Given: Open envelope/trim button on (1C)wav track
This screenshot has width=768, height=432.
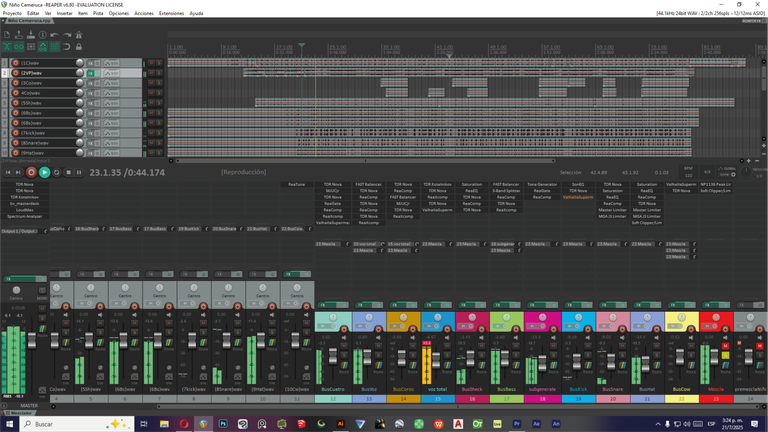Looking at the screenshot, I should coord(111,63).
